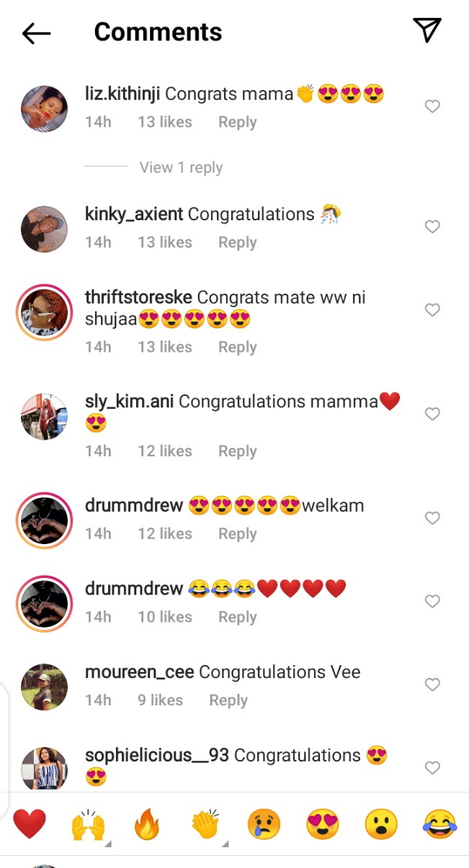
Task: Like liz.kithinji's comment with the heart
Action: pos(432,107)
